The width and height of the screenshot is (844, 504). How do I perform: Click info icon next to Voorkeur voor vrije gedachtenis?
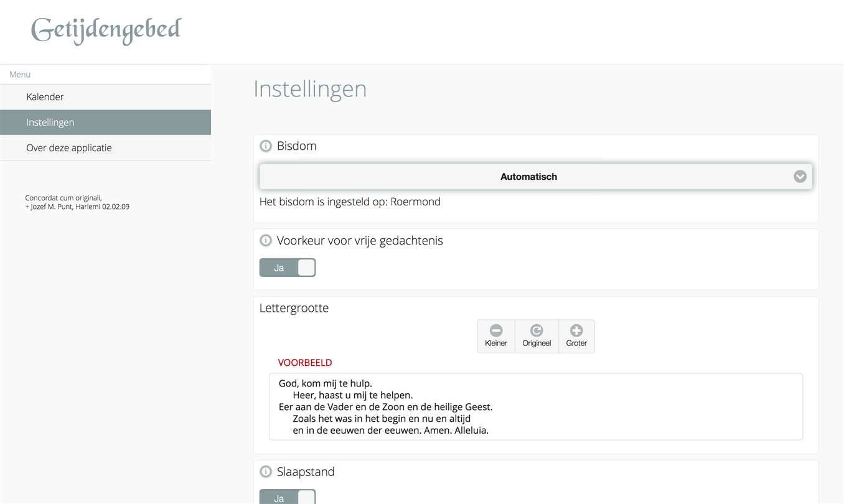click(x=266, y=241)
